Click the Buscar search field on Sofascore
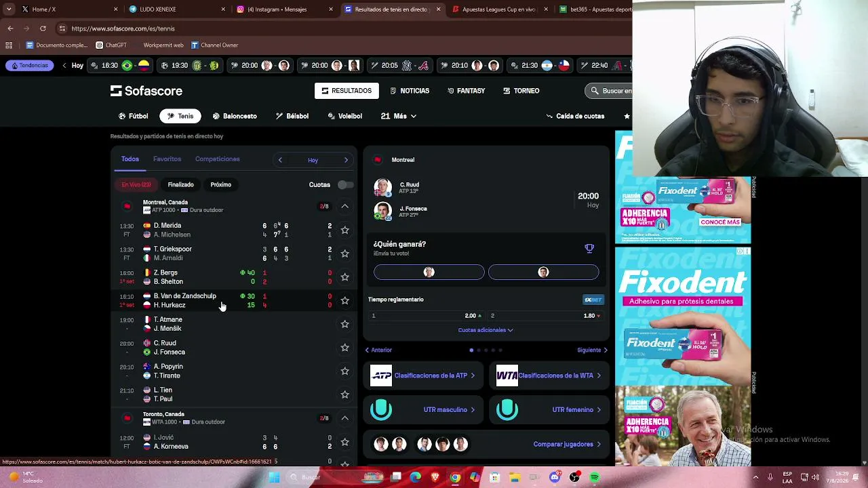The height and width of the screenshot is (488, 868). point(609,91)
